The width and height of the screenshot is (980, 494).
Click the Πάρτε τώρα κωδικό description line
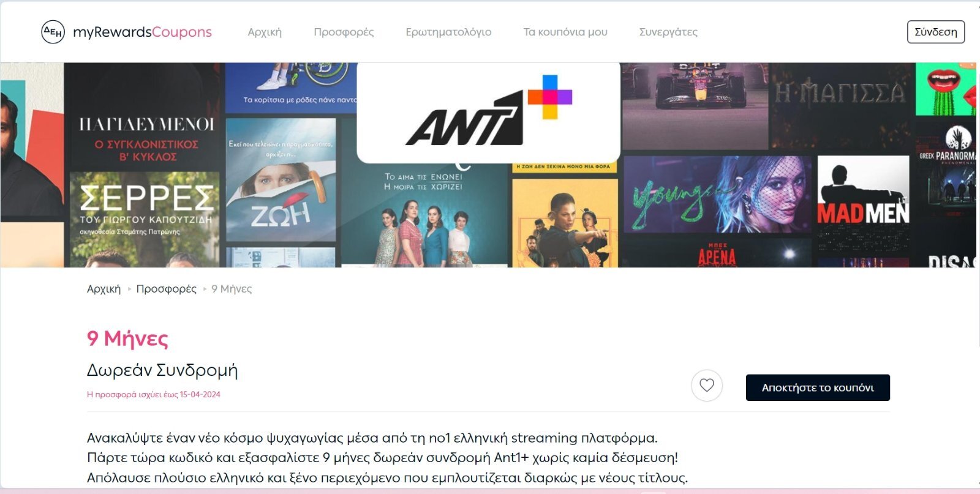(382, 457)
